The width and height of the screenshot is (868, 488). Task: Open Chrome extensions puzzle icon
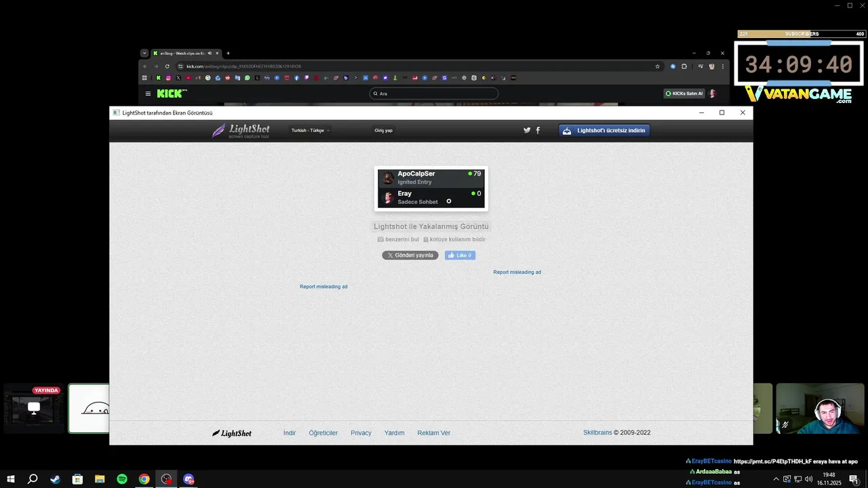coord(684,66)
